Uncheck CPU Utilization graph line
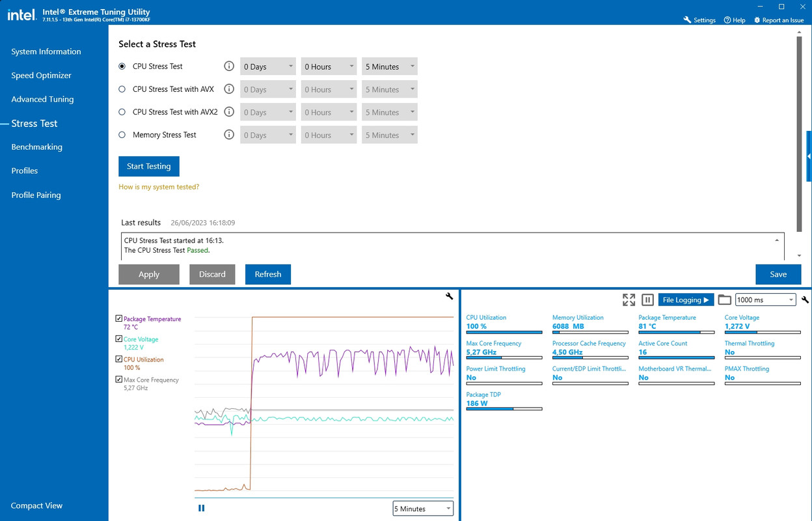Viewport: 812px width, 521px height. (118, 359)
